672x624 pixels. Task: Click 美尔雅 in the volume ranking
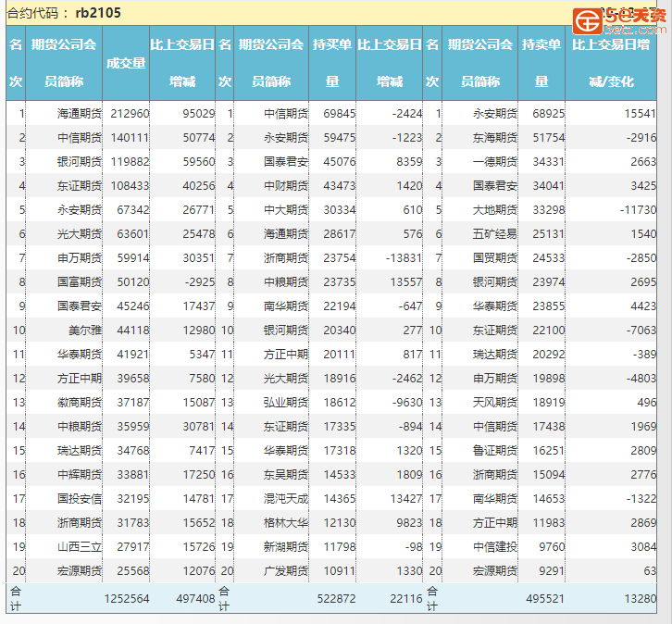pos(85,331)
